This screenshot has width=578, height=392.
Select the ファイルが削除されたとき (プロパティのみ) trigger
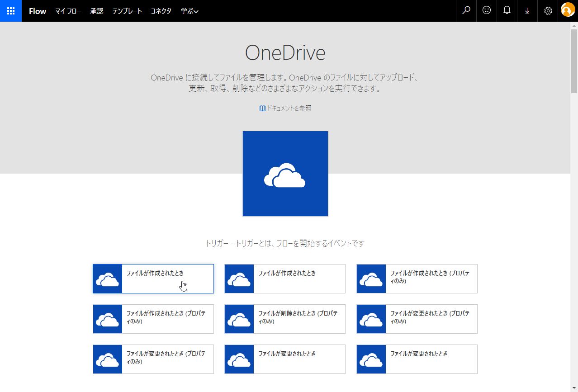[x=285, y=319]
